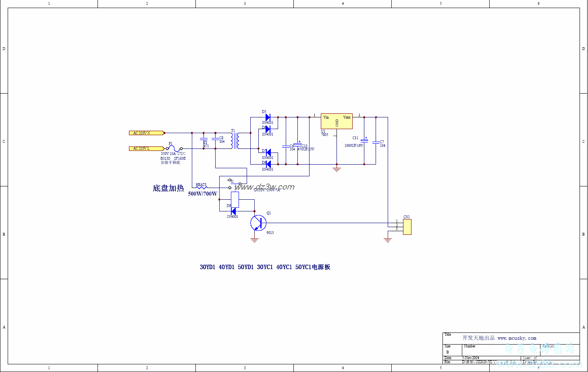
Task: Select the D8 1N4001 diode
Action: (268, 164)
